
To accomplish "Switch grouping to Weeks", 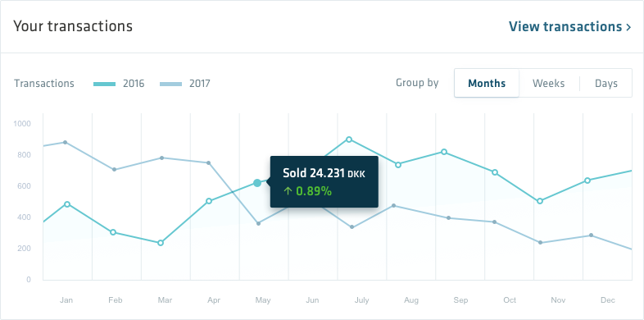I will point(549,84).
